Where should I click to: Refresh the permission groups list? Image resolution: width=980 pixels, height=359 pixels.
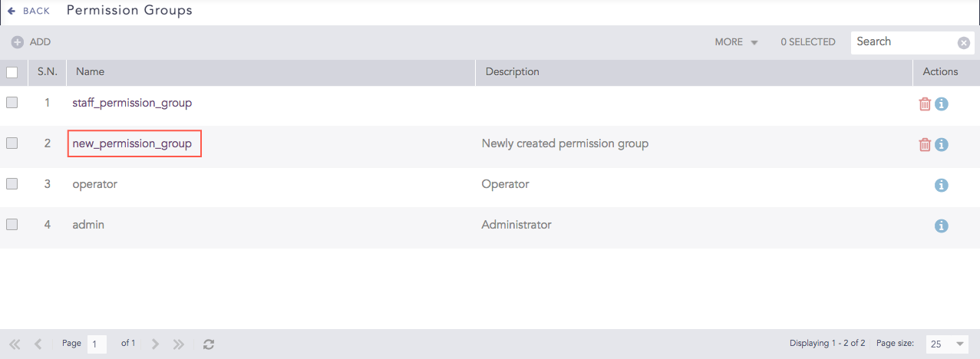click(x=209, y=344)
